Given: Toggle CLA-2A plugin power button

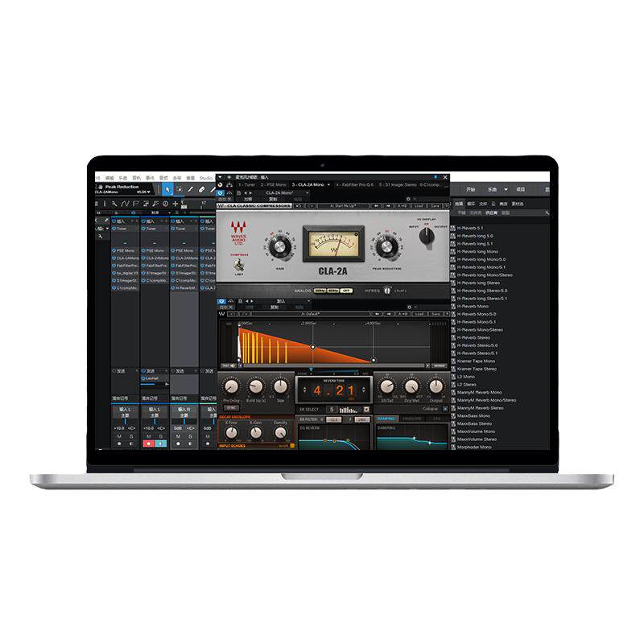Looking at the screenshot, I should click(x=221, y=192).
